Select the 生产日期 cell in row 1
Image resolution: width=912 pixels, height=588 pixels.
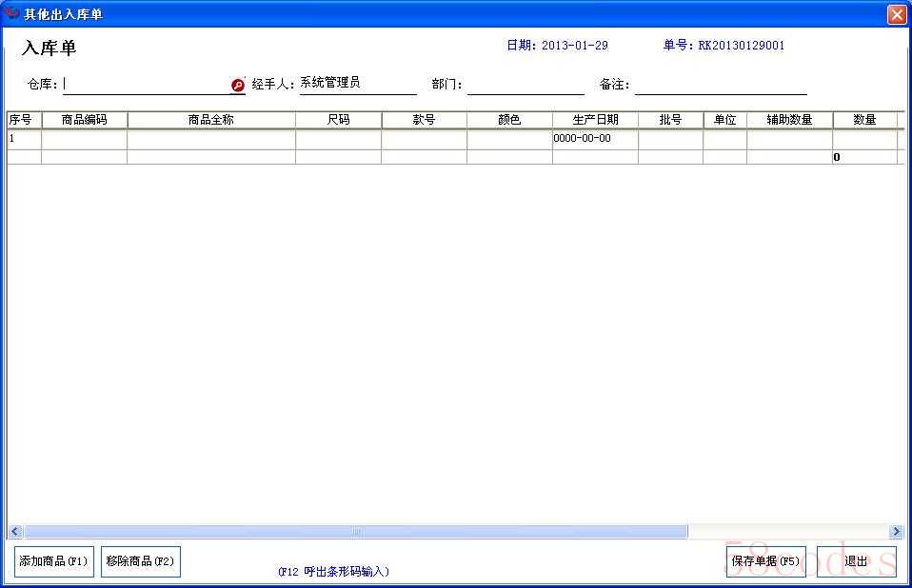tap(594, 139)
